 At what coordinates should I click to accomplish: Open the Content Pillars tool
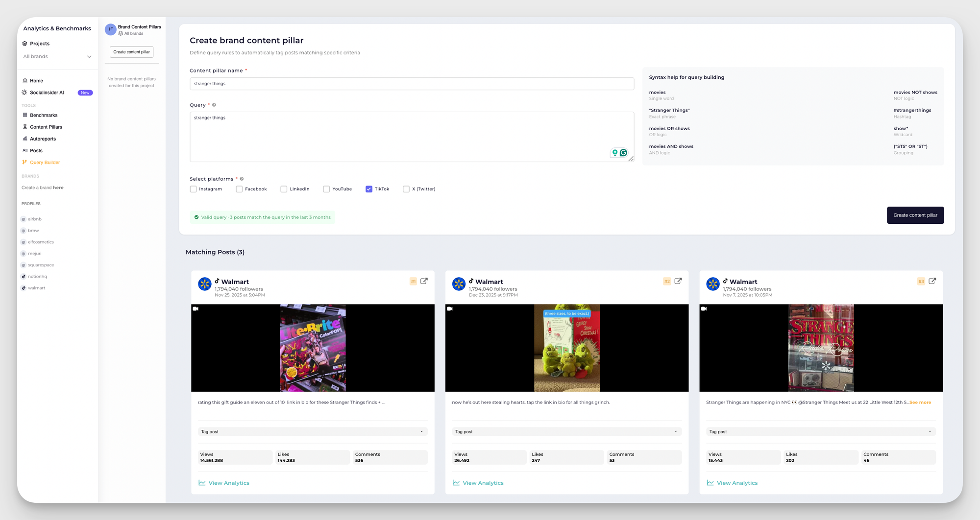[46, 126]
